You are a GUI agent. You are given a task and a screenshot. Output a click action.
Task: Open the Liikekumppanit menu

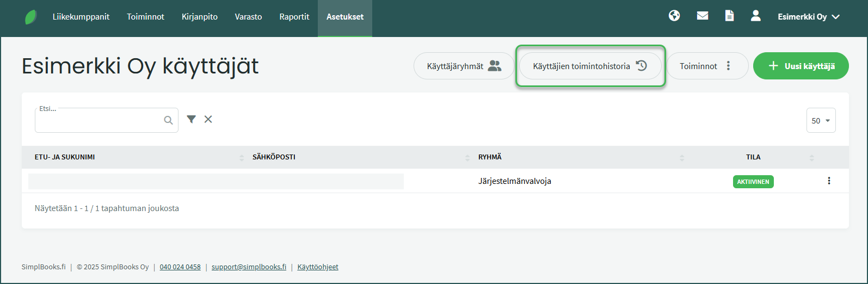pos(81,17)
